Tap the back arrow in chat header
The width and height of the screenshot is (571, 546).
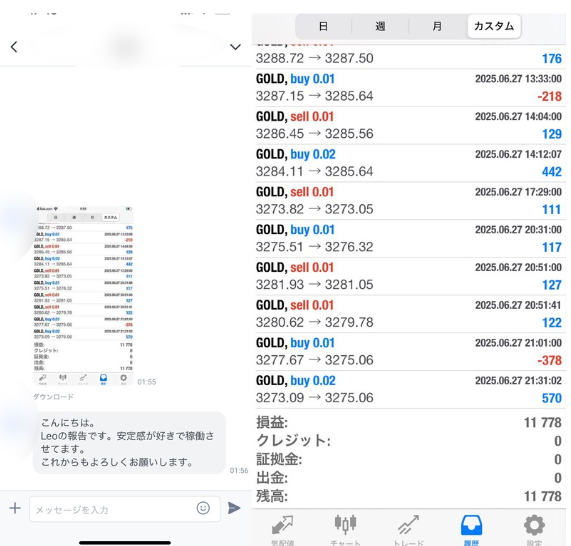point(14,47)
